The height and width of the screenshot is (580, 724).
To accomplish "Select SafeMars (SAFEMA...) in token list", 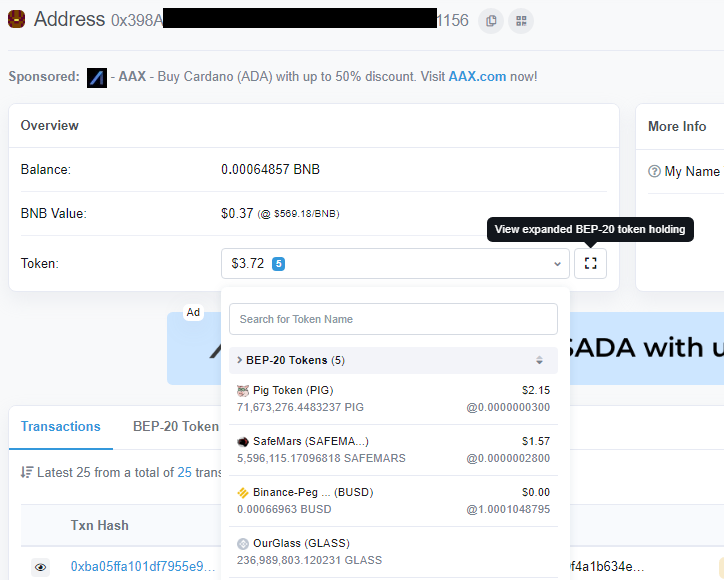I will [x=393, y=450].
